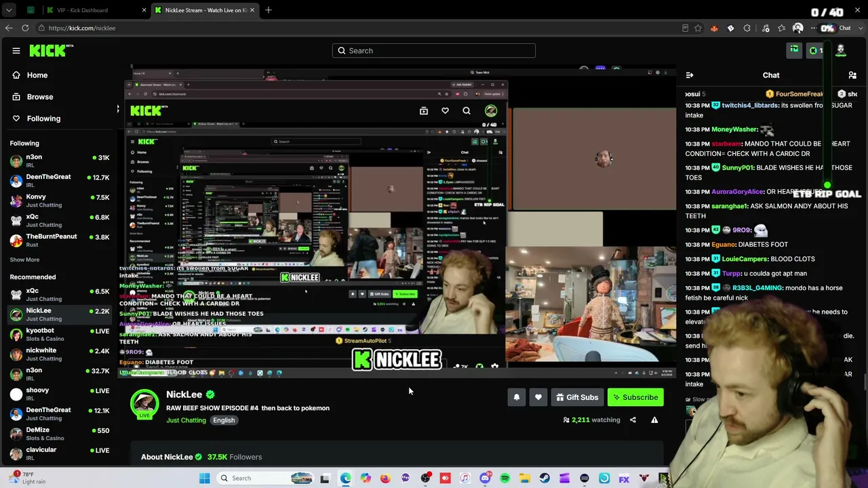Click Eguano username in chat
Screen dimensions: 868x488
click(x=722, y=245)
